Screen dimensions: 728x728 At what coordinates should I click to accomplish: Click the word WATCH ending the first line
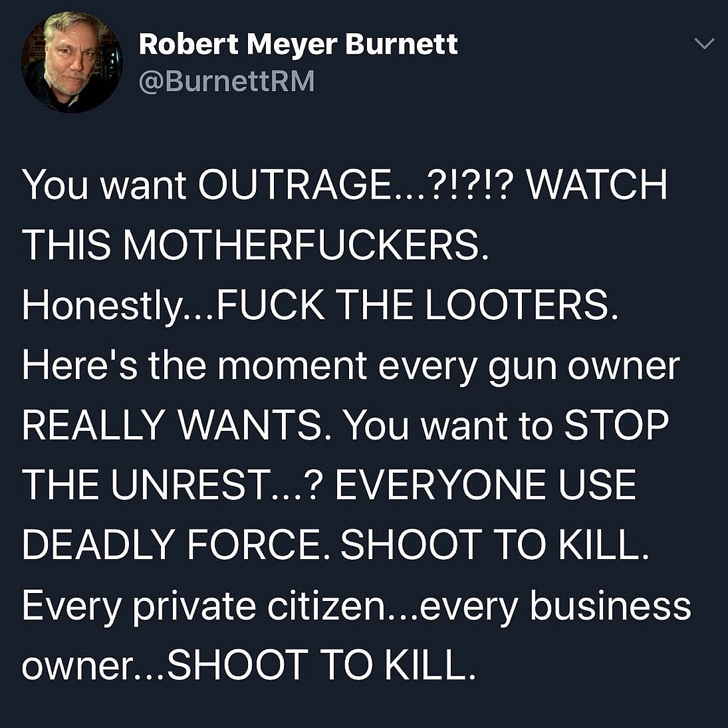point(598,184)
